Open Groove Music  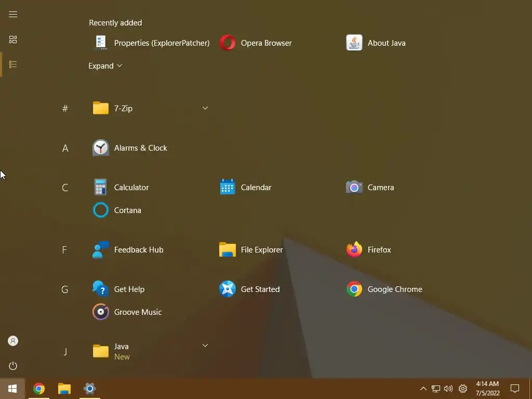point(127,312)
